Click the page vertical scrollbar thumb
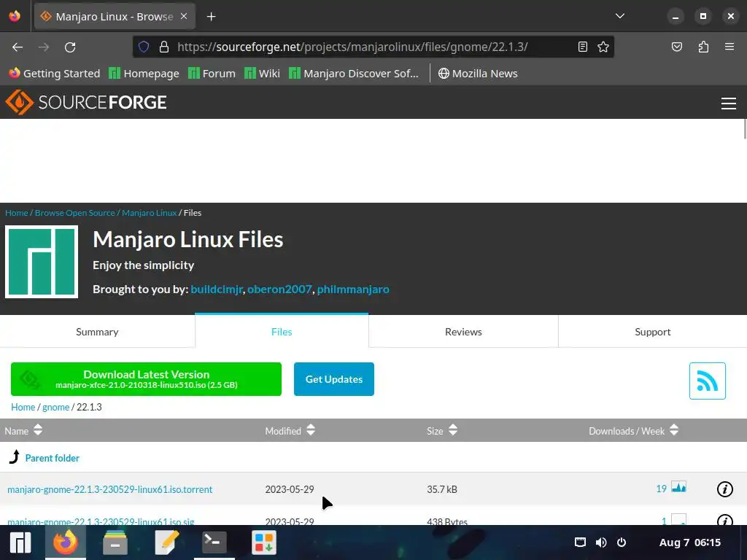Viewport: 747px width, 560px height. (x=745, y=129)
